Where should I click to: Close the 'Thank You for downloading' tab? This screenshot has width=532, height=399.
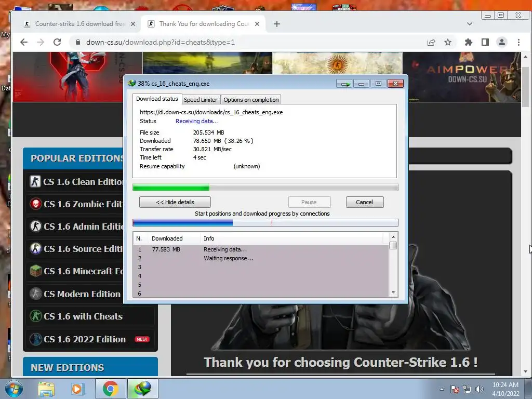257,24
